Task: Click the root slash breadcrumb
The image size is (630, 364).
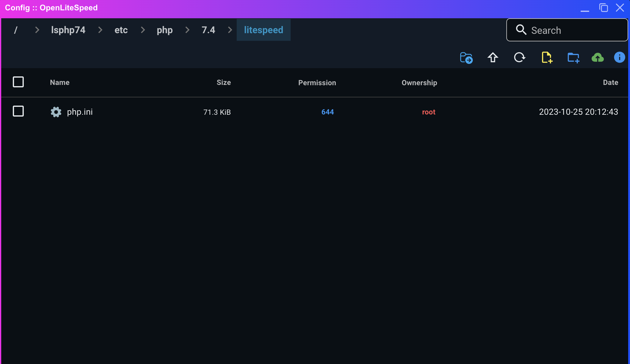Action: pos(16,30)
